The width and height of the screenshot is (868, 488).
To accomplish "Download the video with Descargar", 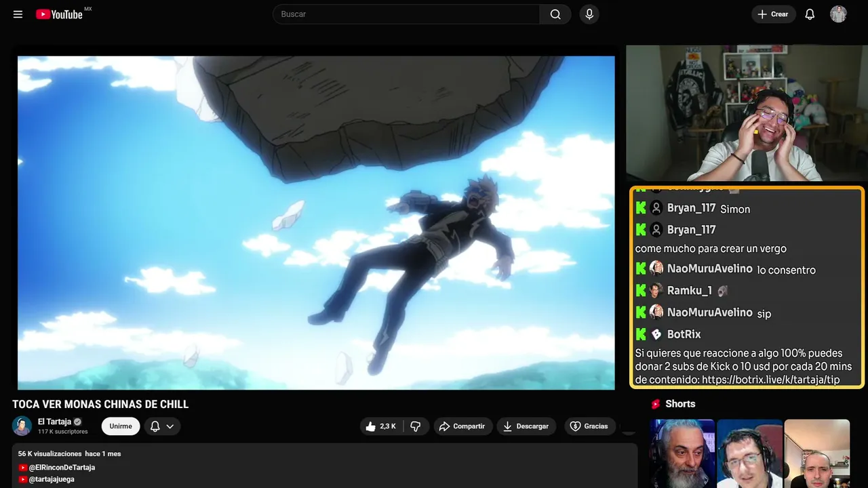I will pos(526,426).
